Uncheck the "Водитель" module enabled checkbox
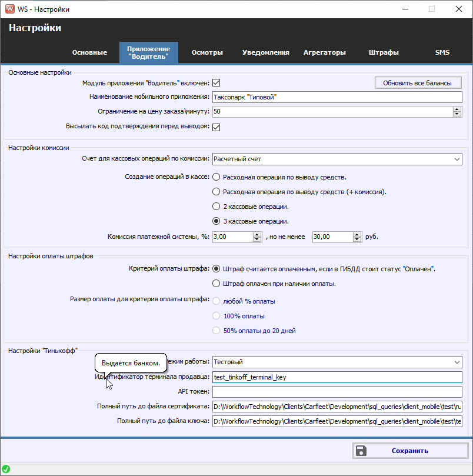 (x=216, y=82)
